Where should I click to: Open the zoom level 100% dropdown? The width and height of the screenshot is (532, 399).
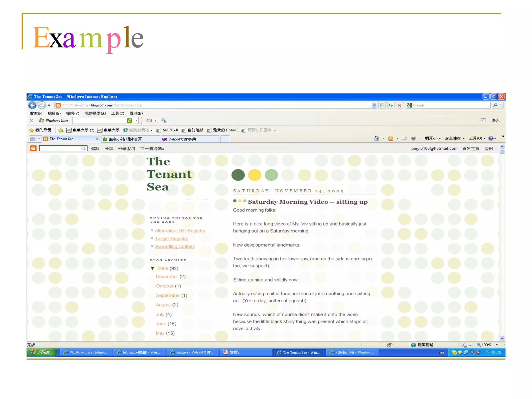pyautogui.click(x=497, y=345)
